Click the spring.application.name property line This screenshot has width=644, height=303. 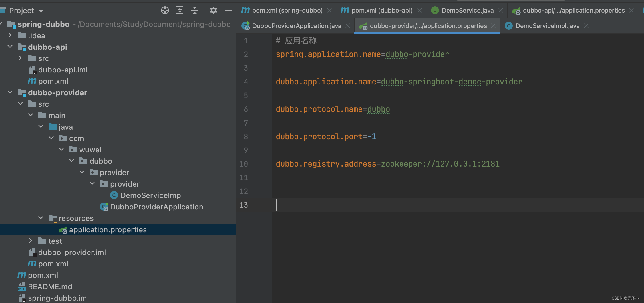click(x=363, y=54)
